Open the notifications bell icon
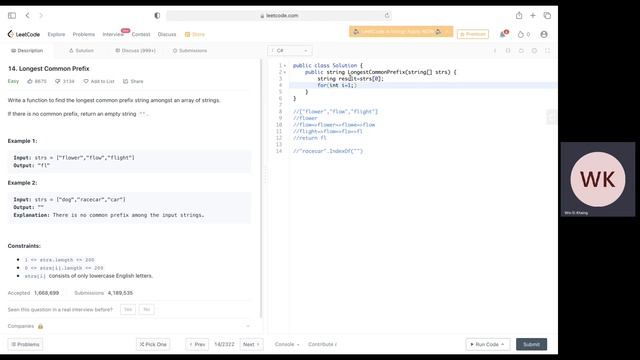The height and width of the screenshot is (360, 640). [503, 34]
